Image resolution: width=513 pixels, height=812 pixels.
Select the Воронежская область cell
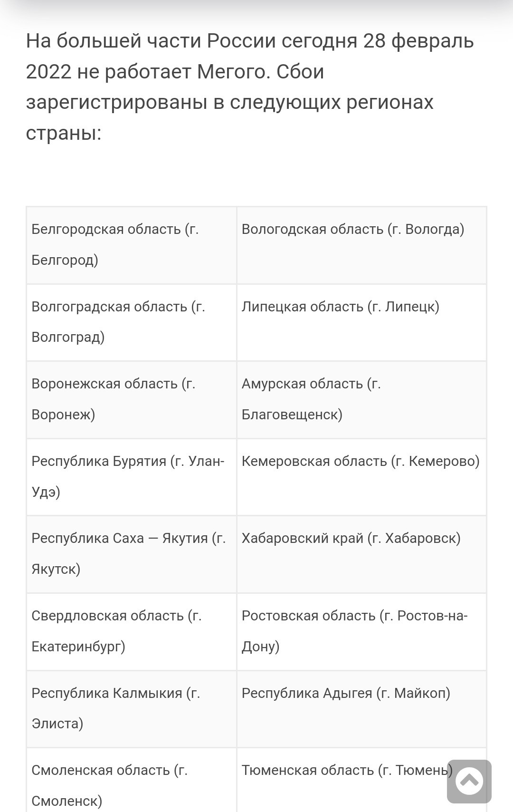132,400
